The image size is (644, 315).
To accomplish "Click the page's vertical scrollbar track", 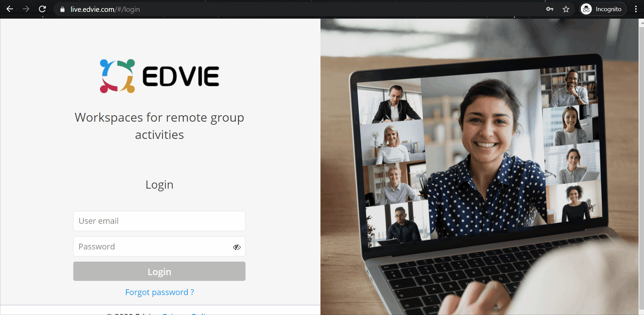I will (641, 169).
